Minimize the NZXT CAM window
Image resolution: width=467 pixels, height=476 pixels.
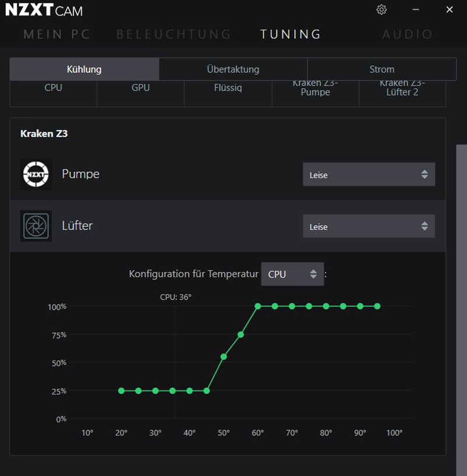pyautogui.click(x=416, y=10)
